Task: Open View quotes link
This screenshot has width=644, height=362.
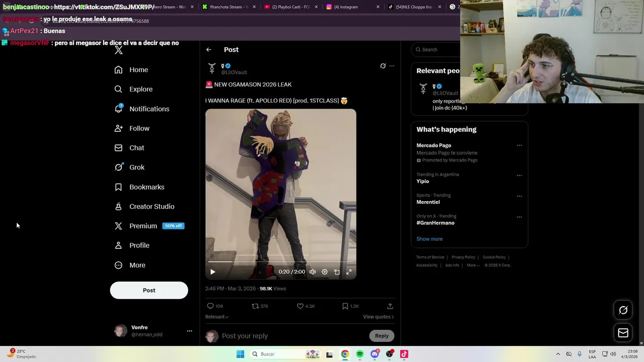Action: (x=378, y=317)
